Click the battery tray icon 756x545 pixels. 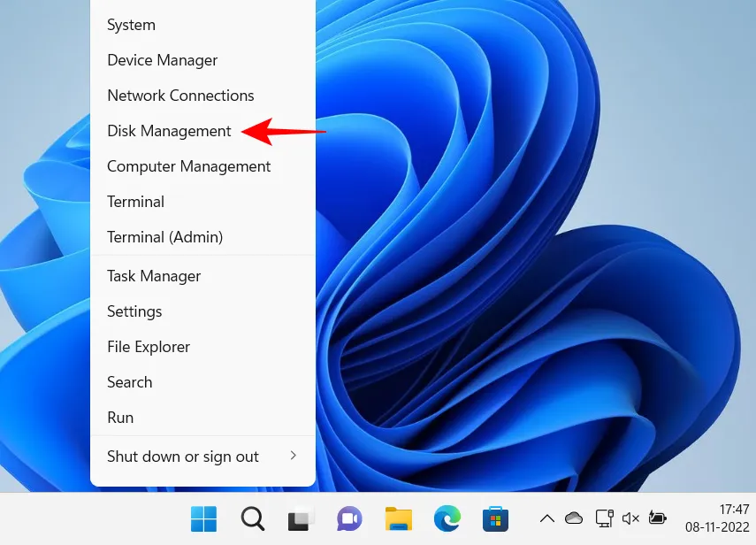pyautogui.click(x=657, y=518)
